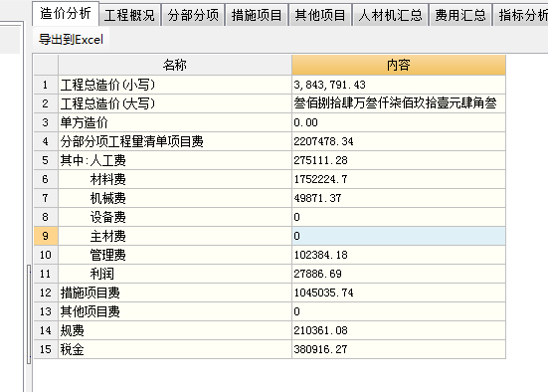Select row header number 15
The width and height of the screenshot is (548, 392).
pyautogui.click(x=46, y=349)
